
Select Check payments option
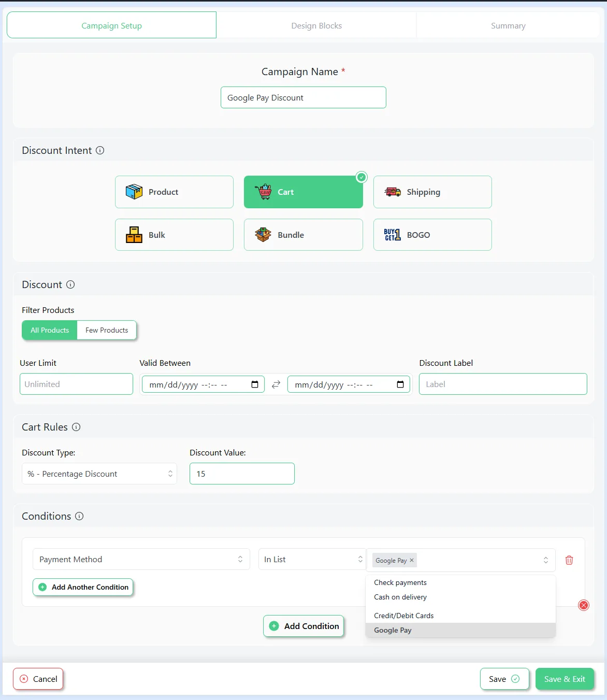460,582
